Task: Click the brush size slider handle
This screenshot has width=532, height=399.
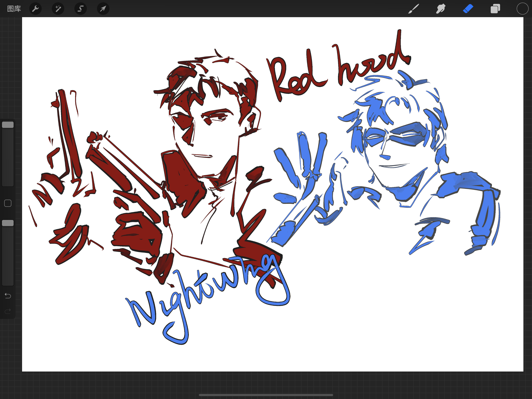Action: [8, 125]
